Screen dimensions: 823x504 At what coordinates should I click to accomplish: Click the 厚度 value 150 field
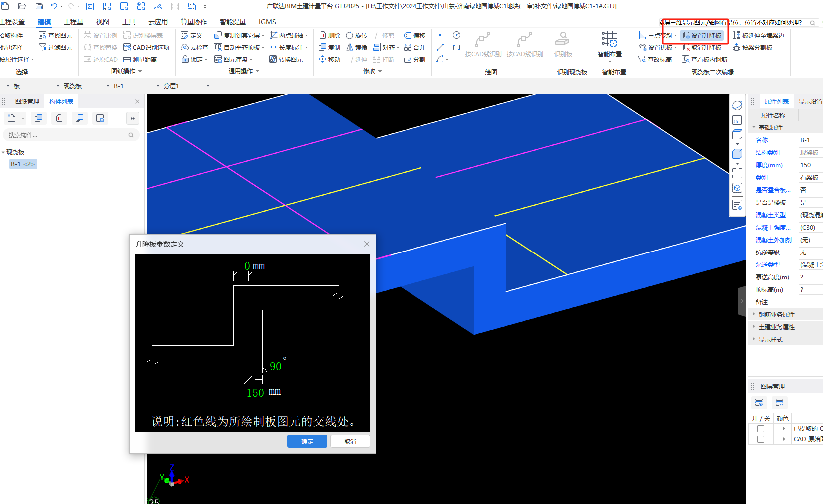point(811,165)
